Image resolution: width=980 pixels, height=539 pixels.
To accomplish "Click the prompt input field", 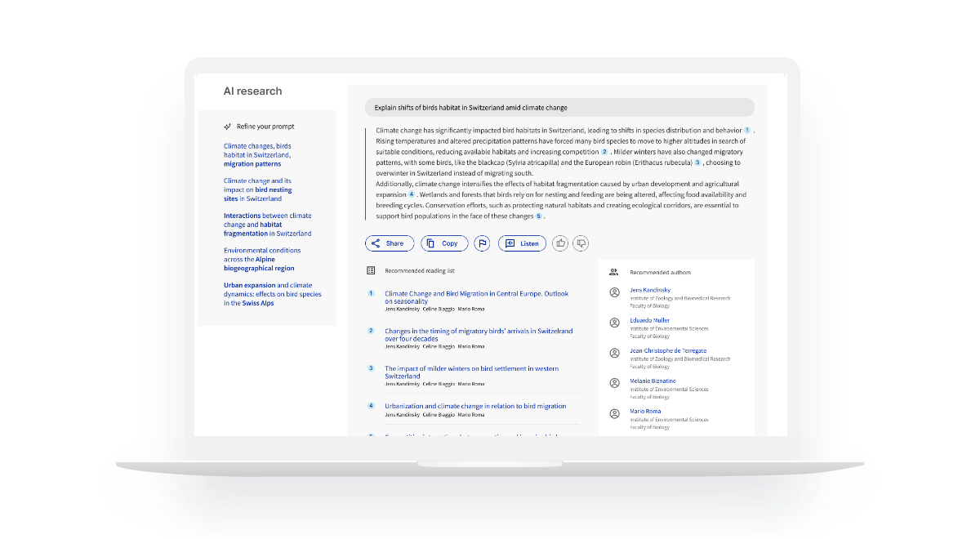I will click(x=559, y=108).
